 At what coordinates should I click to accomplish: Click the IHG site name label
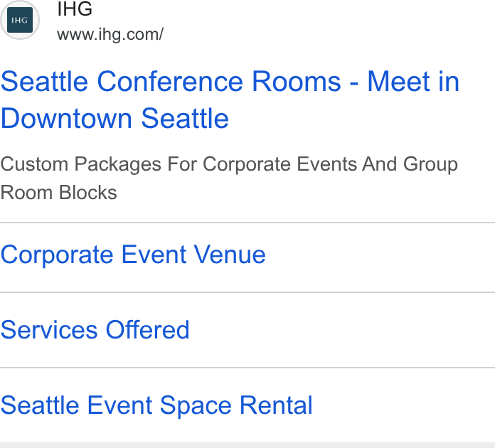[75, 9]
